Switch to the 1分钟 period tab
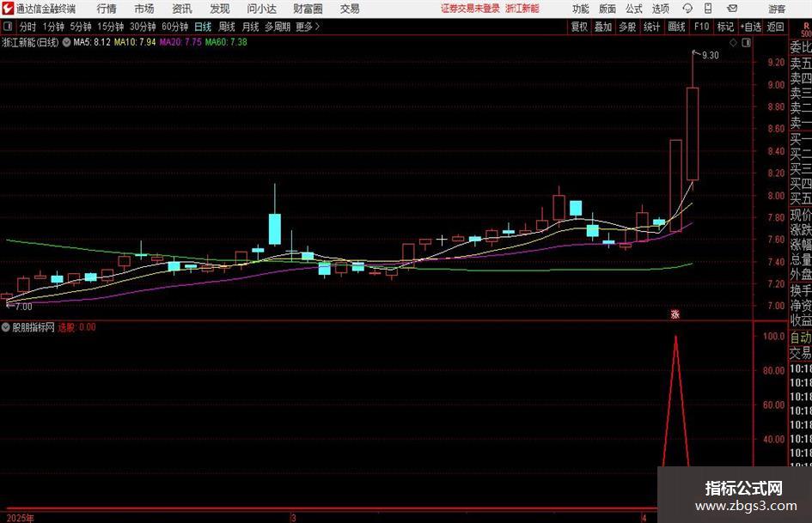The width and height of the screenshot is (812, 523). (53, 27)
